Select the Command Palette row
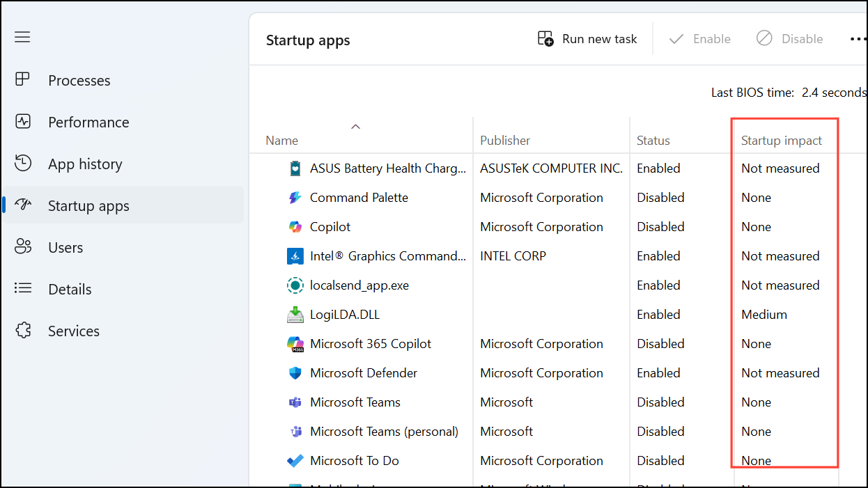This screenshot has height=488, width=868. pyautogui.click(x=558, y=198)
